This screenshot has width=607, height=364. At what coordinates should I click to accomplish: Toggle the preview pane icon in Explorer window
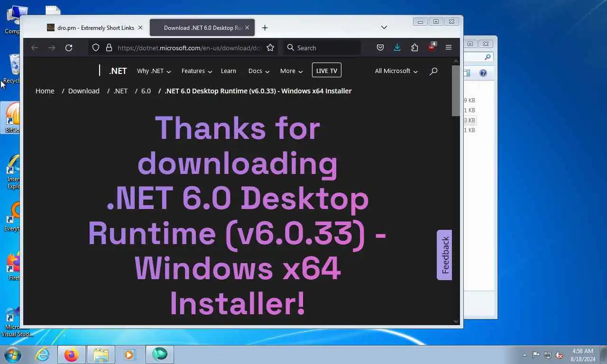point(467,73)
